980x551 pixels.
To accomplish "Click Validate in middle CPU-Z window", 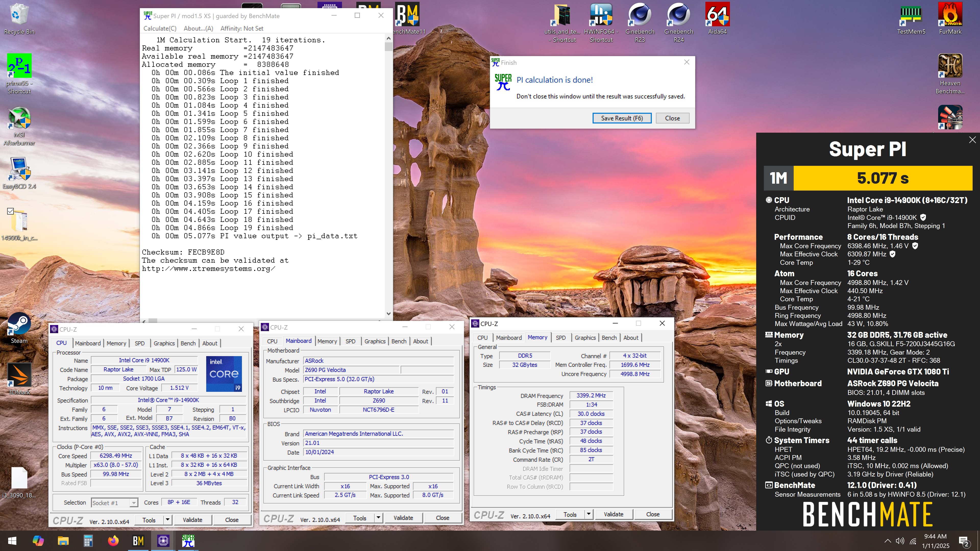I will [403, 518].
